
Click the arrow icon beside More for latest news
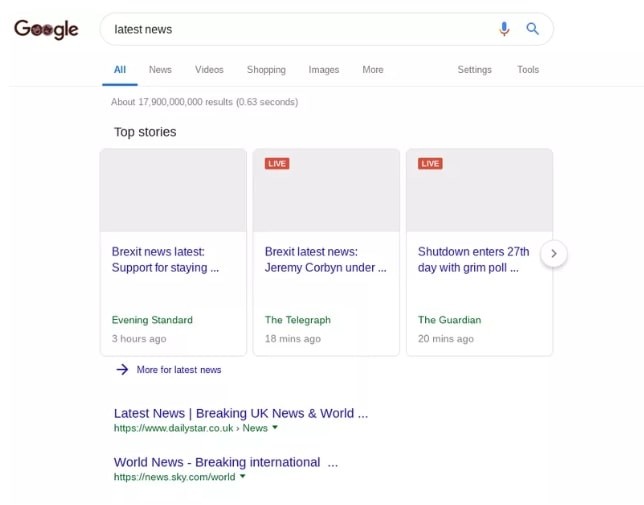click(122, 370)
